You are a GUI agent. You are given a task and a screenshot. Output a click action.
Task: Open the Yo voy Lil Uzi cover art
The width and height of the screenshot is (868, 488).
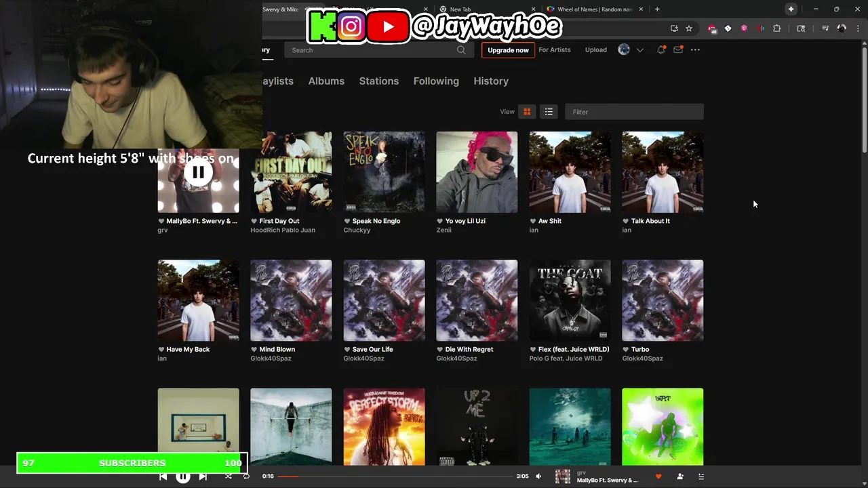click(477, 172)
